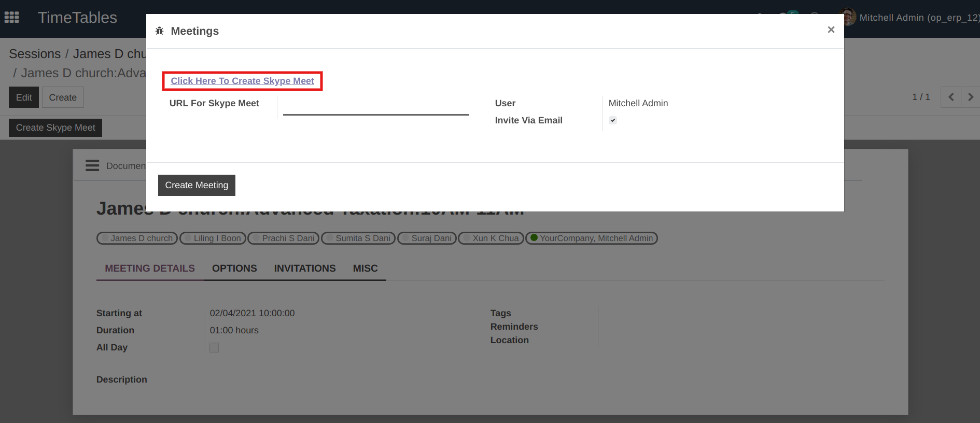Click the 01:00 hours duration value
This screenshot has width=980, height=423.
pos(234,330)
